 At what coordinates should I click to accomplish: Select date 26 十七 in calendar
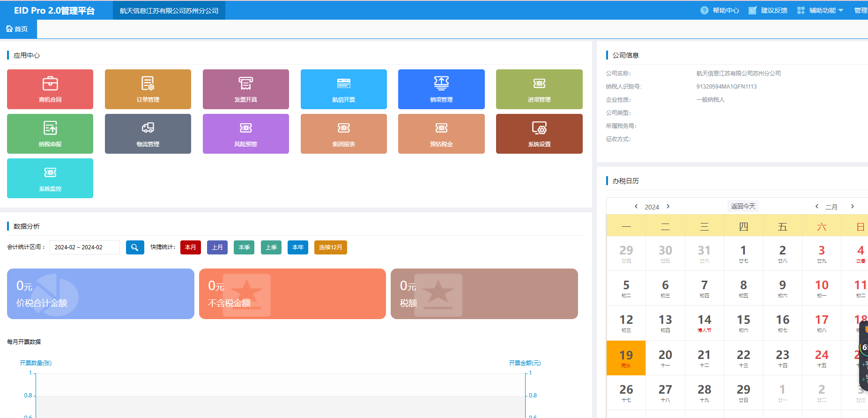click(x=626, y=393)
